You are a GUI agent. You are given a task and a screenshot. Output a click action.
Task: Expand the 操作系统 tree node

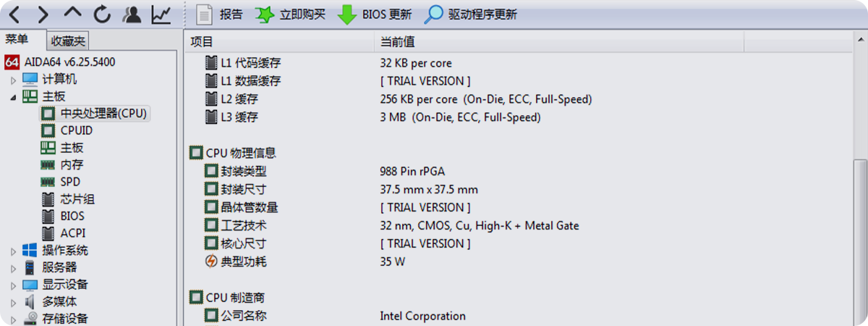13,251
